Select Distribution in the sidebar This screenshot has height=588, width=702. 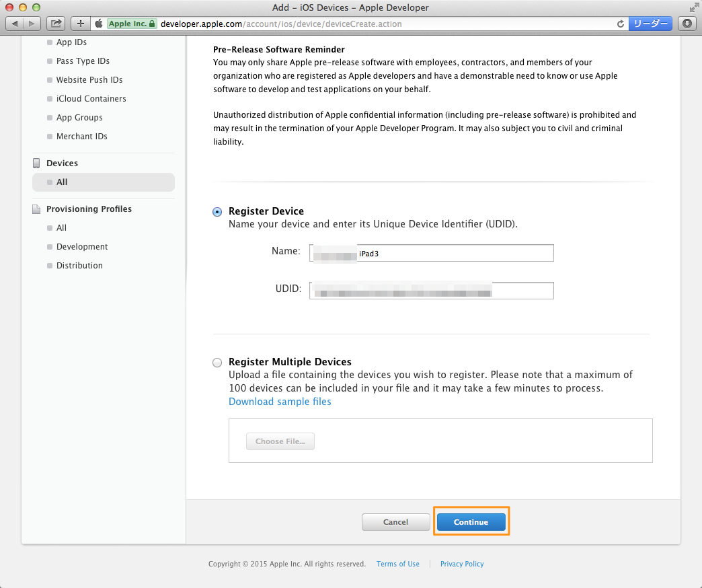tap(79, 265)
